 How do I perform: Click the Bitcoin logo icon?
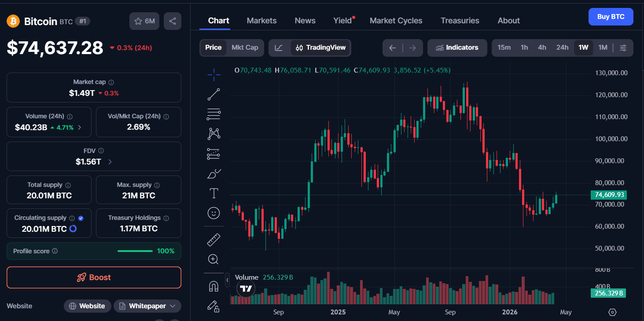tap(13, 21)
